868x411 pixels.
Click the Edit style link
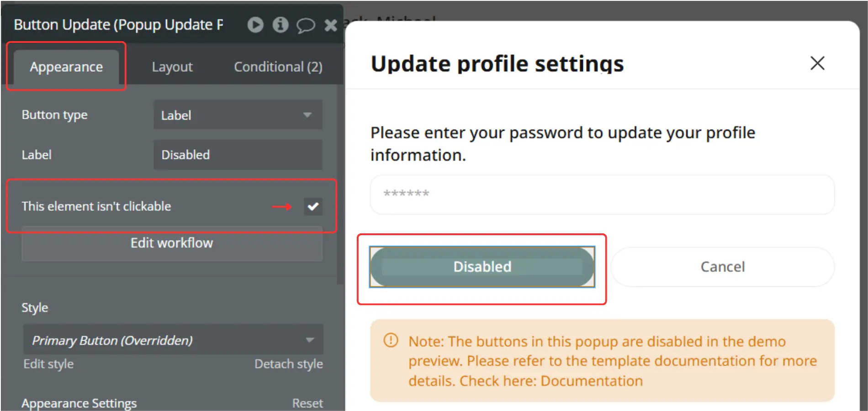48,364
